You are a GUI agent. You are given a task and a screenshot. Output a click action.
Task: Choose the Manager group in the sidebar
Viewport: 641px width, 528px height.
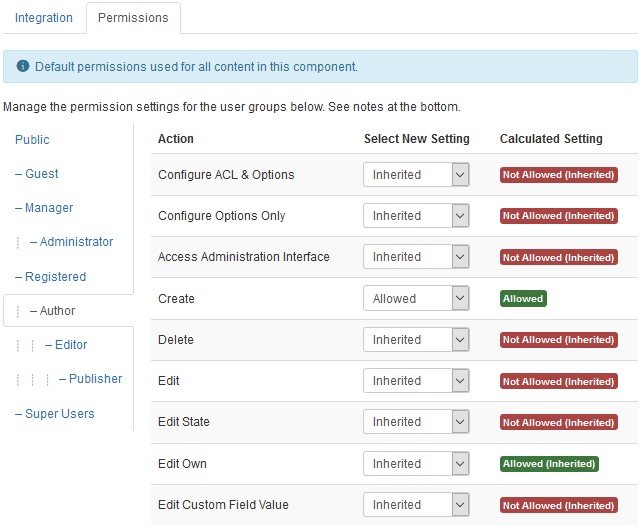[x=44, y=208]
